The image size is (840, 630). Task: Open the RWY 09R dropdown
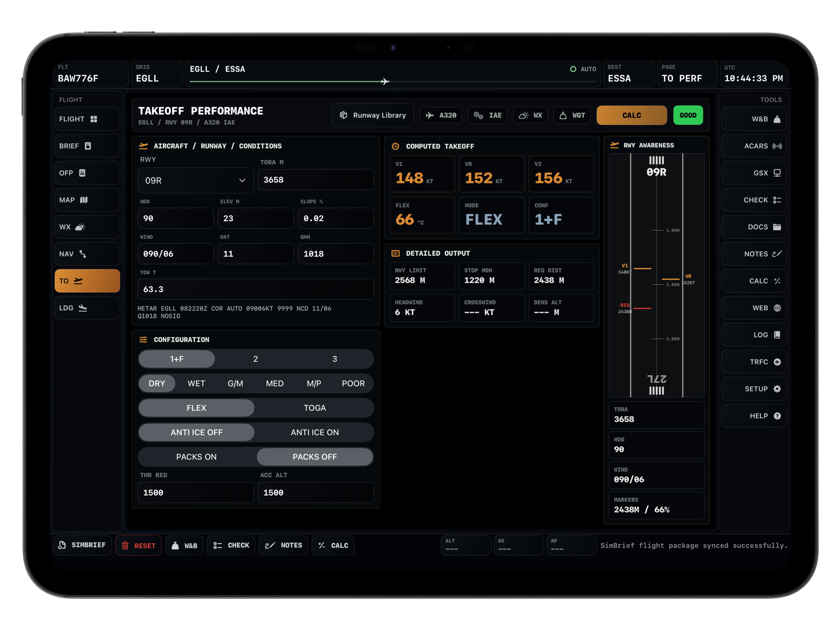(x=196, y=180)
